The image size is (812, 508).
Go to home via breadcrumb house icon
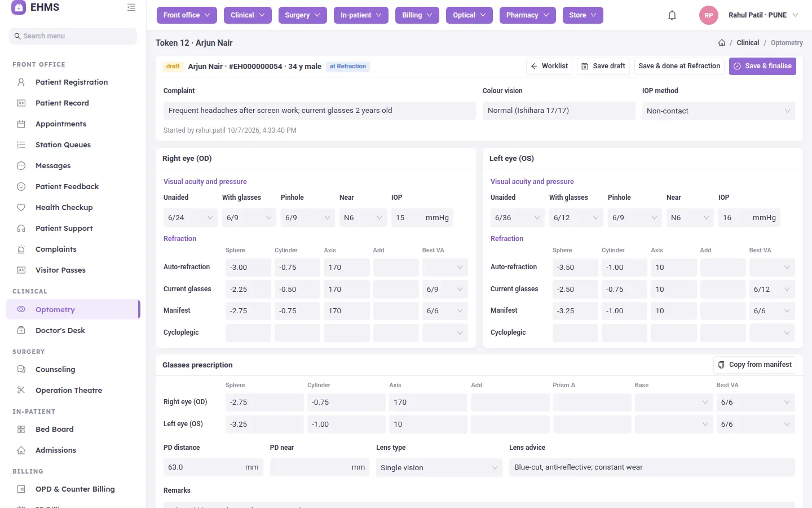(x=722, y=43)
